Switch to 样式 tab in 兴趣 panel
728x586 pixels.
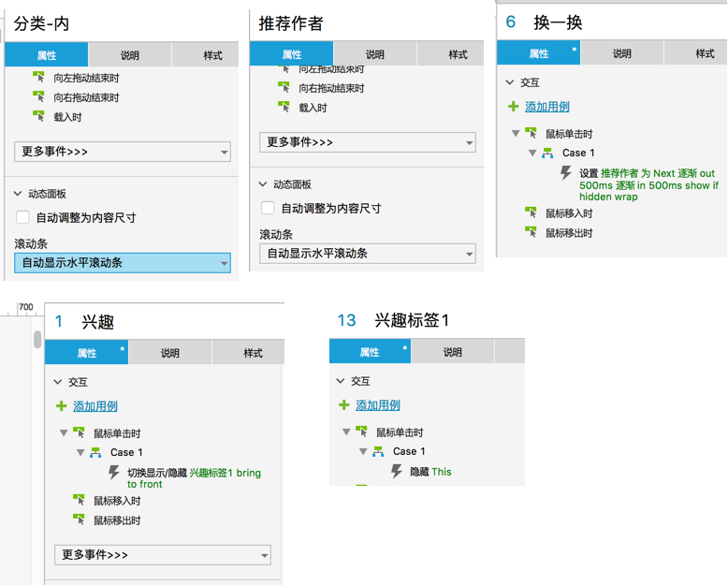(x=248, y=352)
